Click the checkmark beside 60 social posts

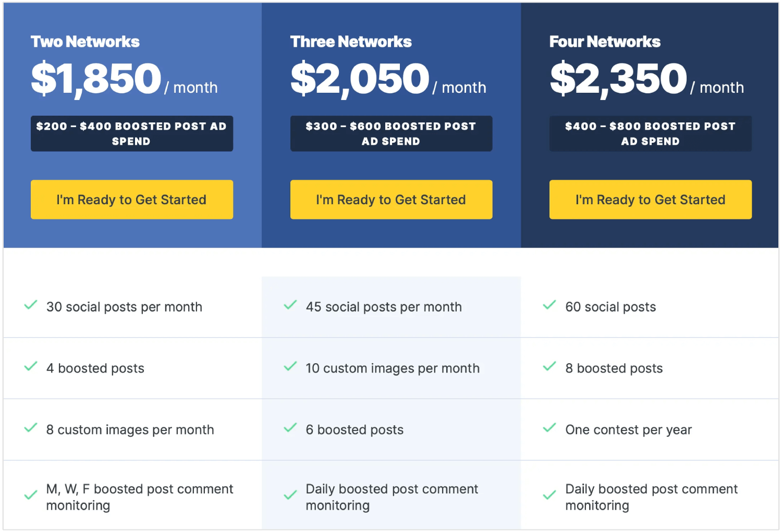pos(549,305)
